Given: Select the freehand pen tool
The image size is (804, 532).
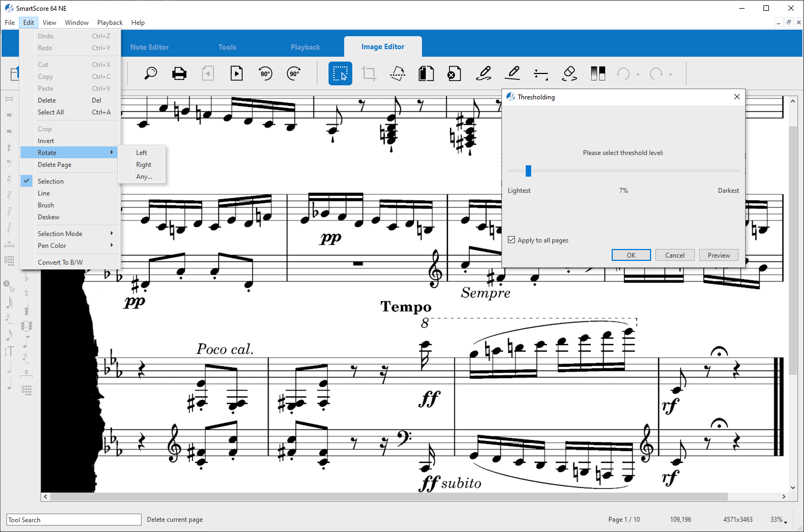Looking at the screenshot, I should [484, 73].
